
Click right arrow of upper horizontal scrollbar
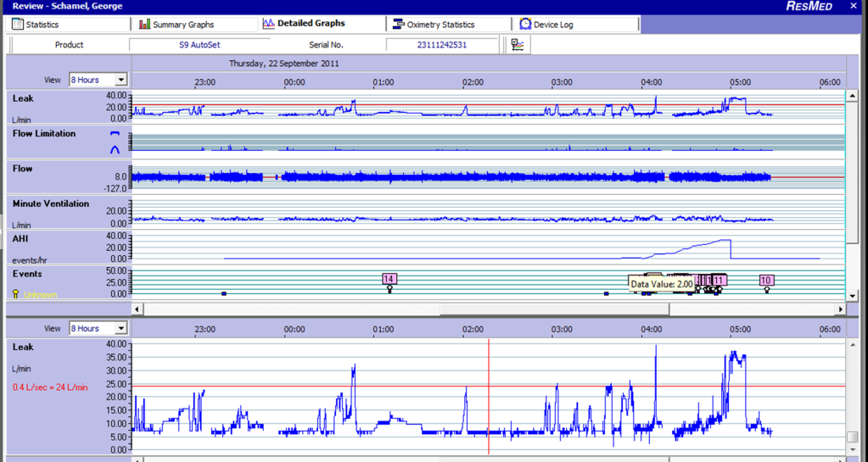point(840,309)
